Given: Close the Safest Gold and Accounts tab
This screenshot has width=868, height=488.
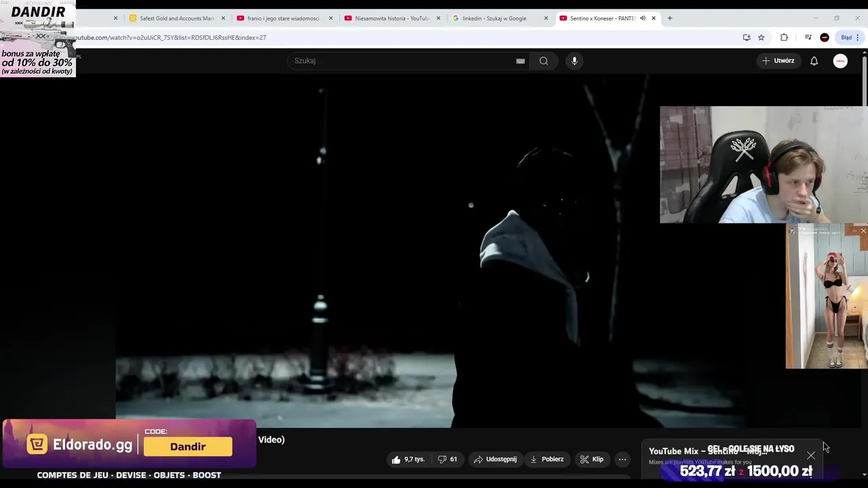Looking at the screenshot, I should 223,18.
